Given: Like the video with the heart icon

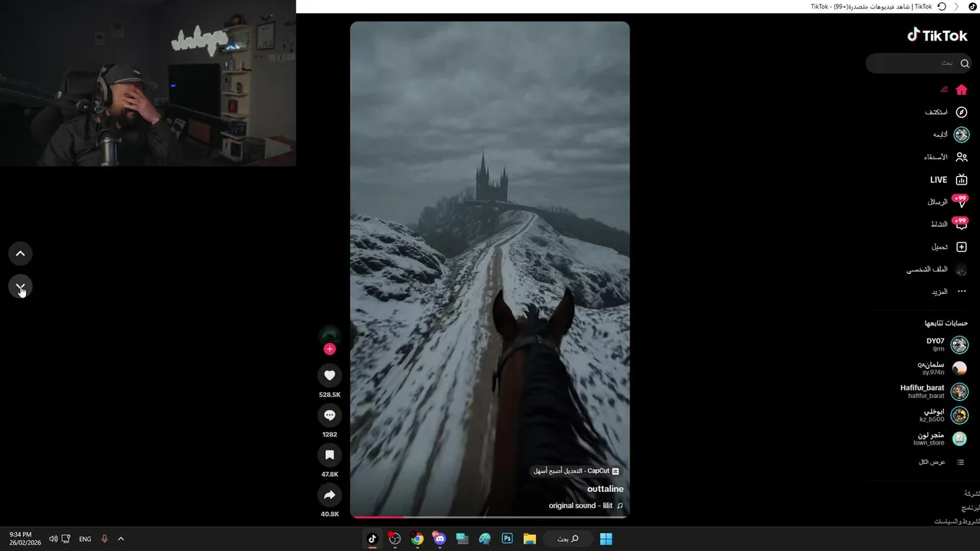Looking at the screenshot, I should click(x=329, y=375).
